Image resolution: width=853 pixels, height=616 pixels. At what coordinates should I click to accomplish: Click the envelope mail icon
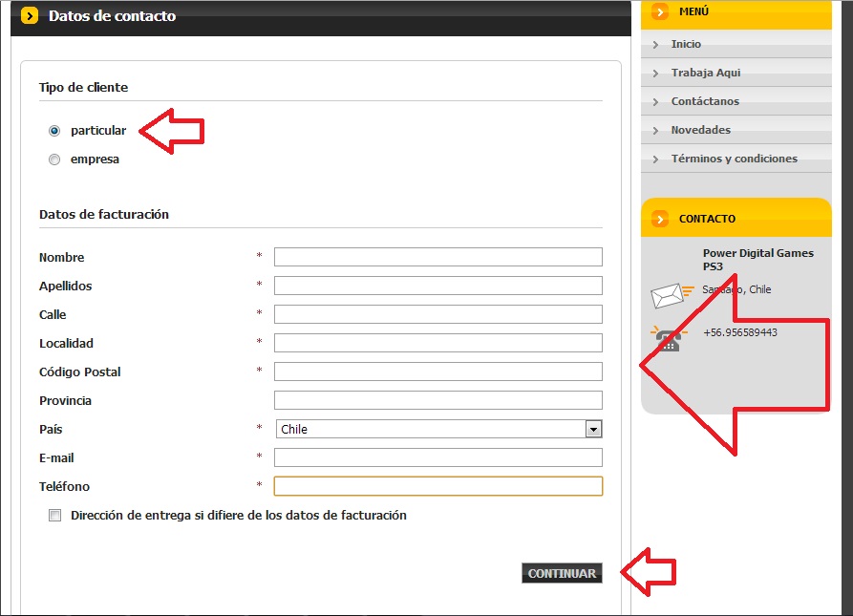672,295
